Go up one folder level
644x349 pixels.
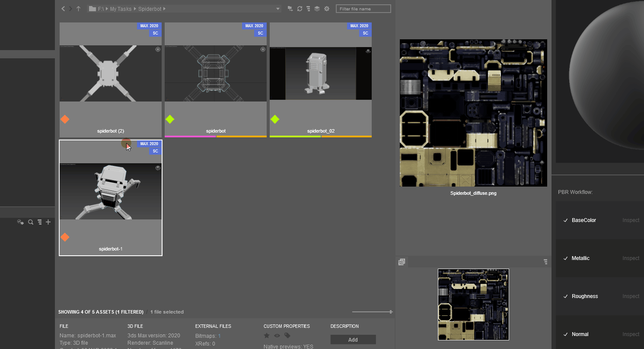78,9
